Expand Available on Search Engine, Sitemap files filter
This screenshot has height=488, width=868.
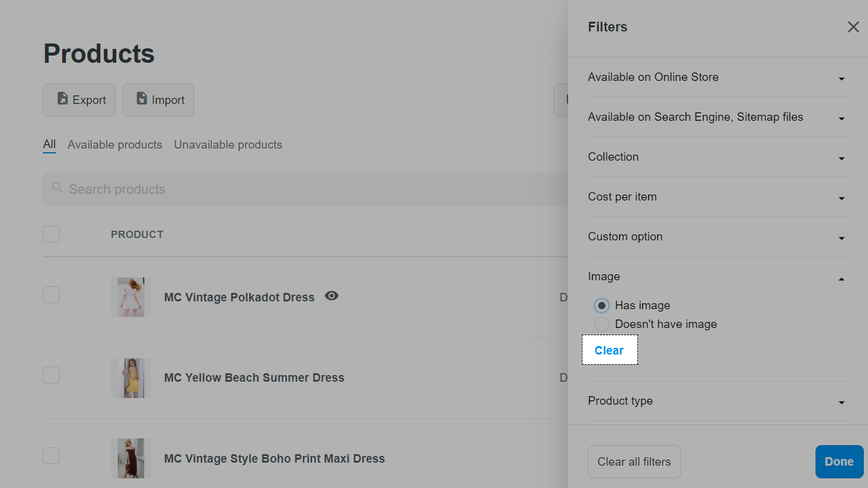click(x=720, y=117)
